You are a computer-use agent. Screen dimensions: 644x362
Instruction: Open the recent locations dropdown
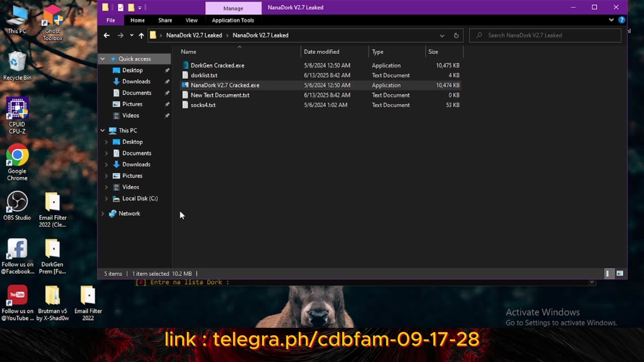click(131, 35)
